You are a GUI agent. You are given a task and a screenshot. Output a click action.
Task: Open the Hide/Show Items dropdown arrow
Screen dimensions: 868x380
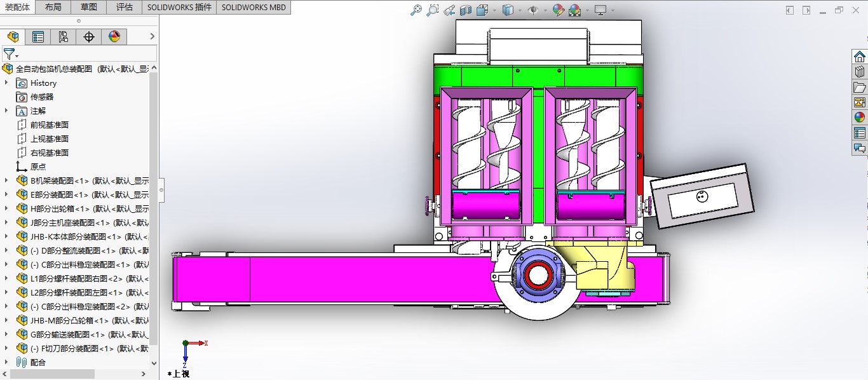coord(545,11)
